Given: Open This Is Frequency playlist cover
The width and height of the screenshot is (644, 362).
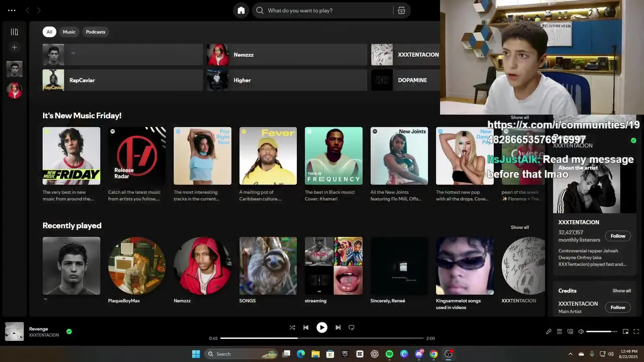Looking at the screenshot, I should pyautogui.click(x=334, y=156).
